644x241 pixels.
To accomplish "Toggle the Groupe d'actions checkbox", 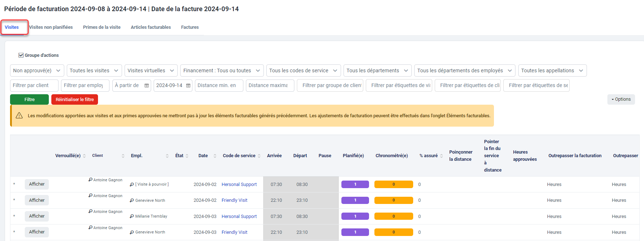I will [21, 55].
